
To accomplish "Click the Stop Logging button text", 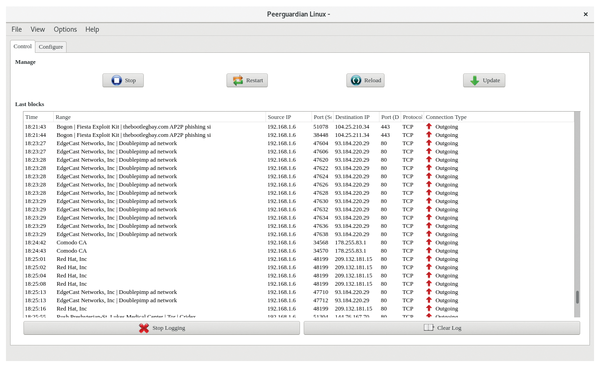I will 169,328.
